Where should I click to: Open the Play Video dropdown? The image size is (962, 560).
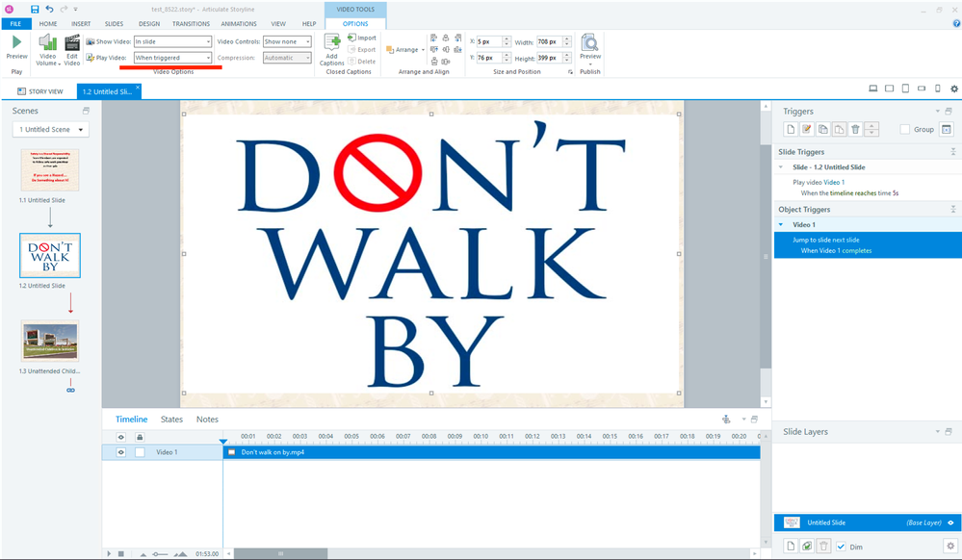(x=172, y=58)
